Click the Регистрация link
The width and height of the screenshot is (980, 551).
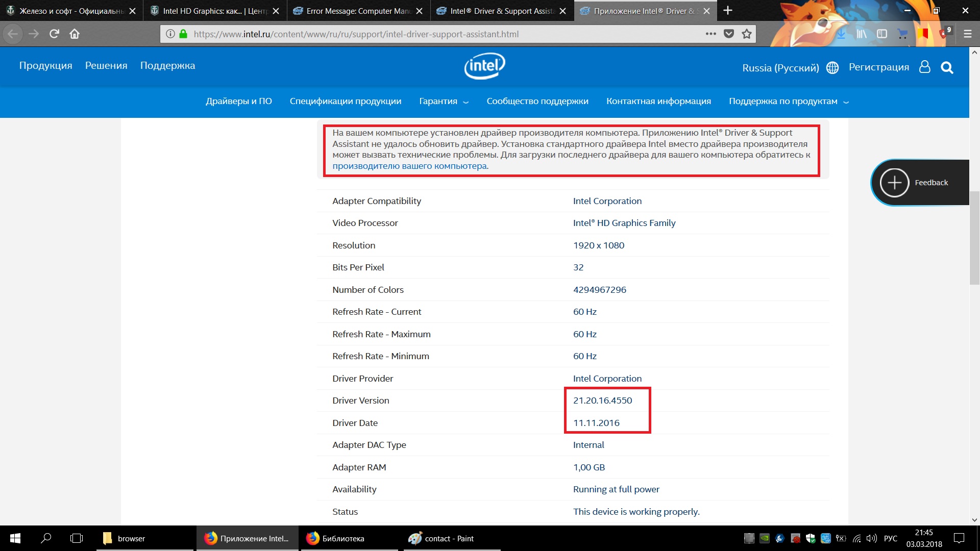(x=878, y=67)
